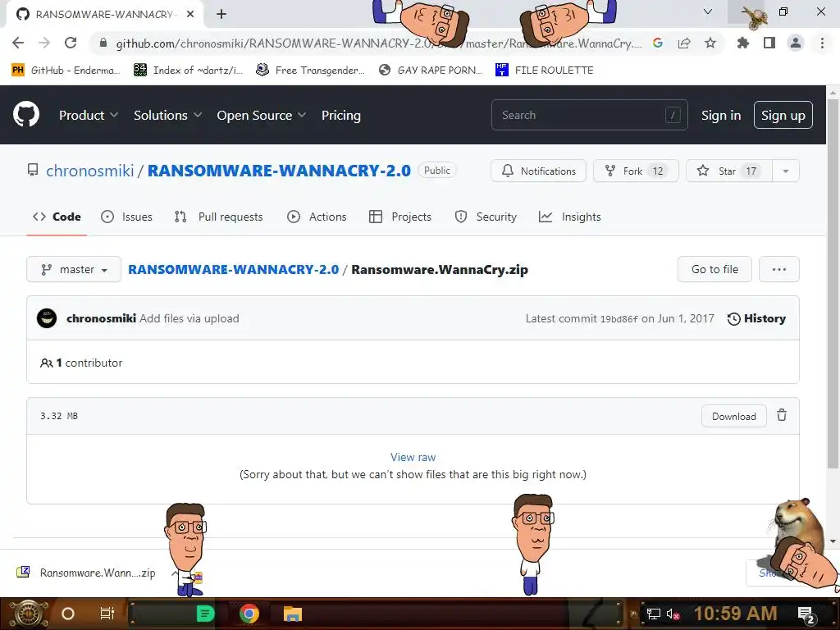Go back with browser back arrow
The image size is (840, 630).
[x=18, y=43]
